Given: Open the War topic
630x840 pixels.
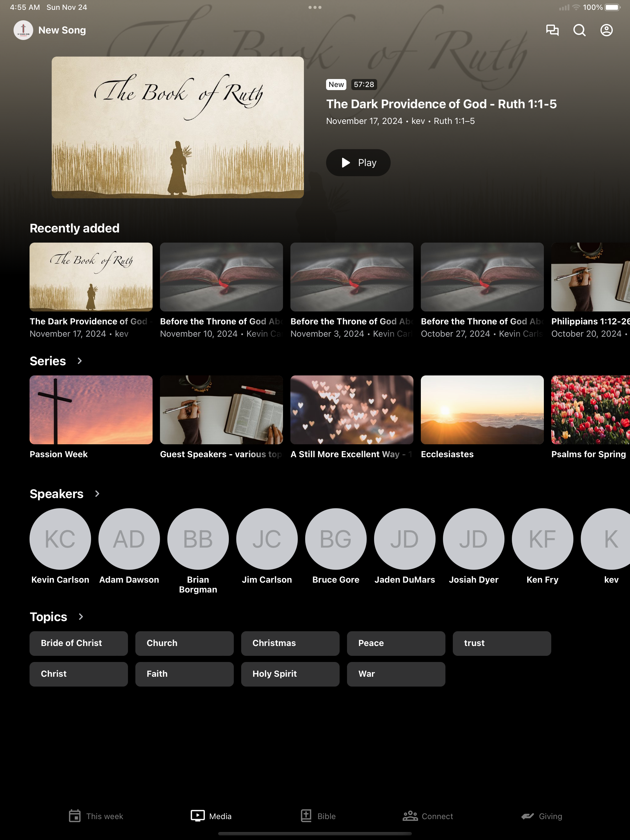Looking at the screenshot, I should [396, 674].
